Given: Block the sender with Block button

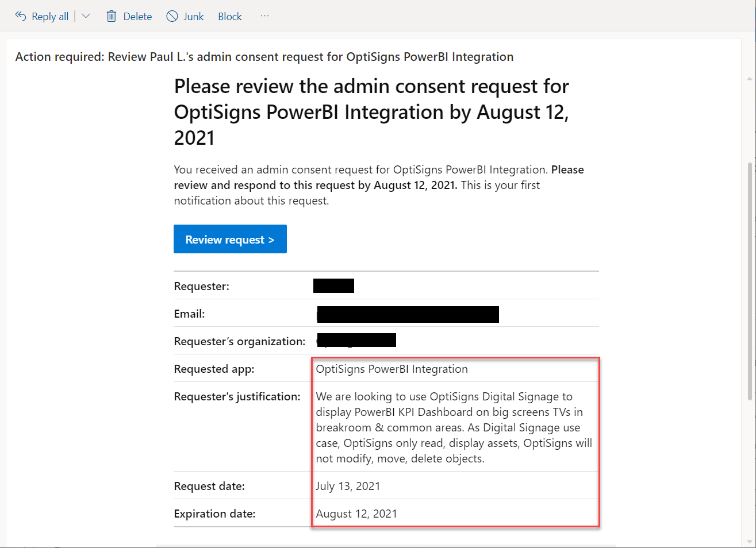Looking at the screenshot, I should [229, 17].
